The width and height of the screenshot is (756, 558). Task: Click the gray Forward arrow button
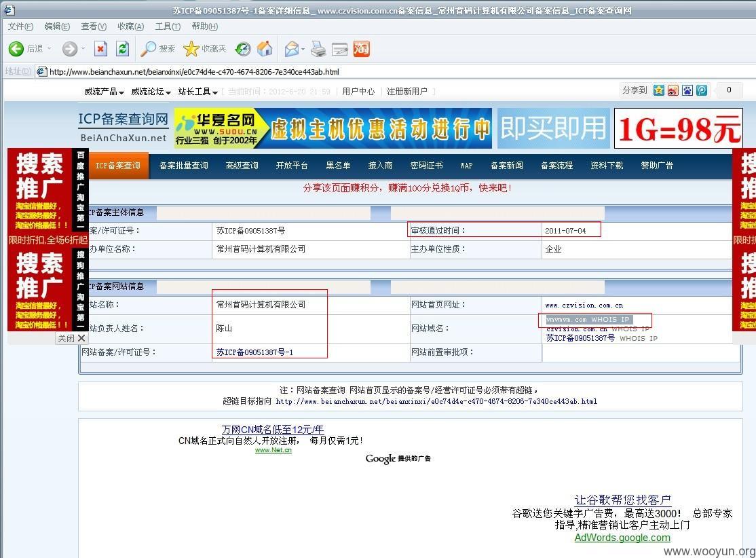[70, 49]
